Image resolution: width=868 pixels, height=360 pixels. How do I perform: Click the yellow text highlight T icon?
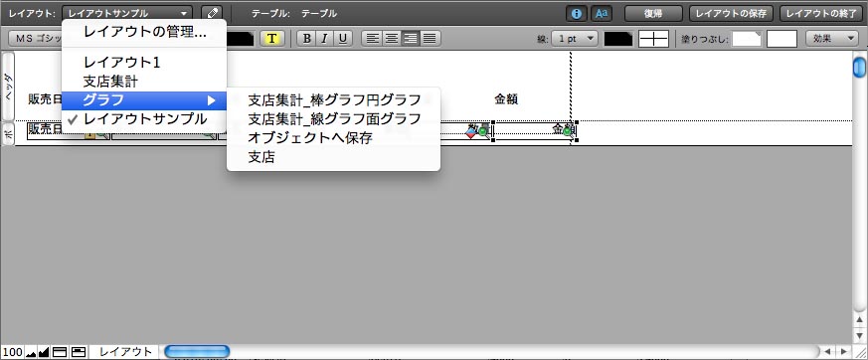point(271,38)
